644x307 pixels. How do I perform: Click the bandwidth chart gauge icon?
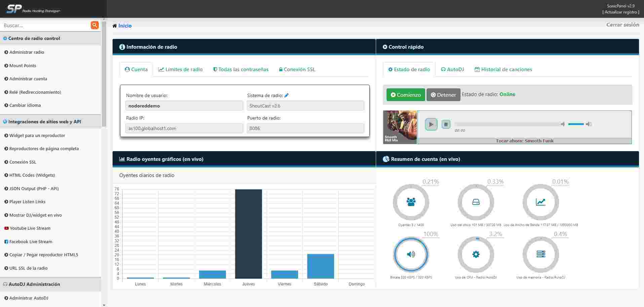point(540,202)
